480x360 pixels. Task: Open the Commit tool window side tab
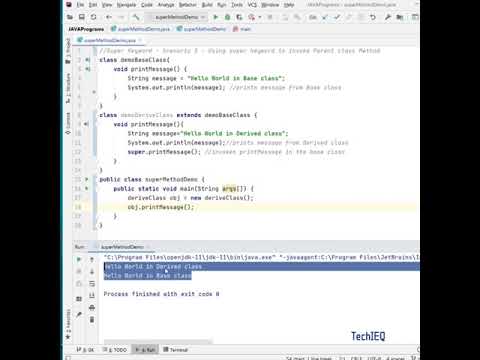coord(68,123)
